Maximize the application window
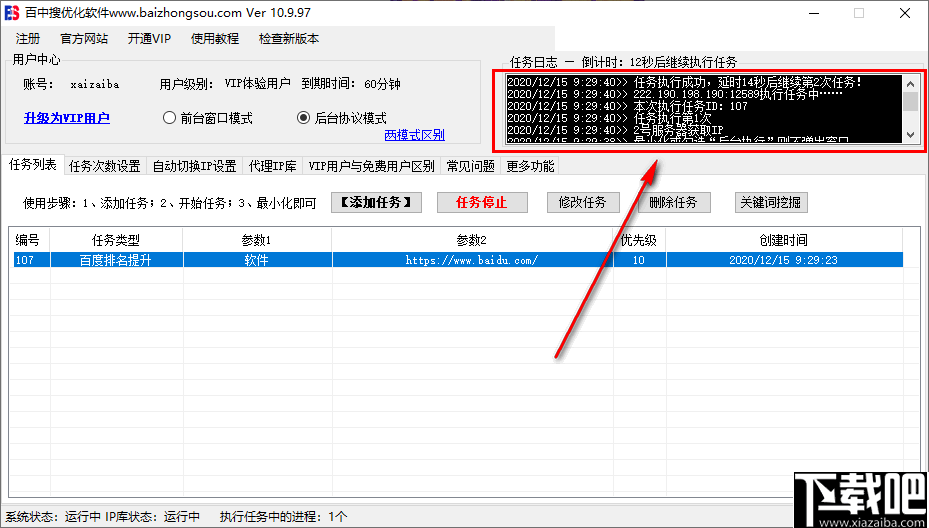This screenshot has width=929, height=528. point(858,13)
